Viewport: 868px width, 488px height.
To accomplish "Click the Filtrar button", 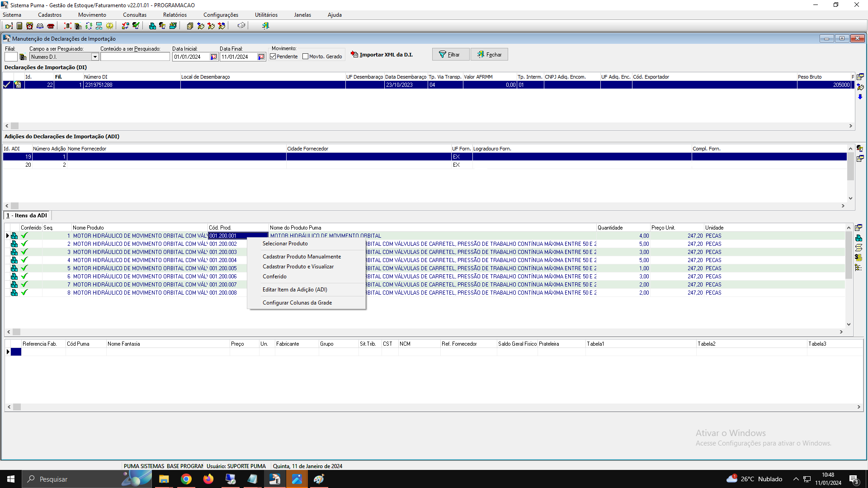I will coord(450,55).
